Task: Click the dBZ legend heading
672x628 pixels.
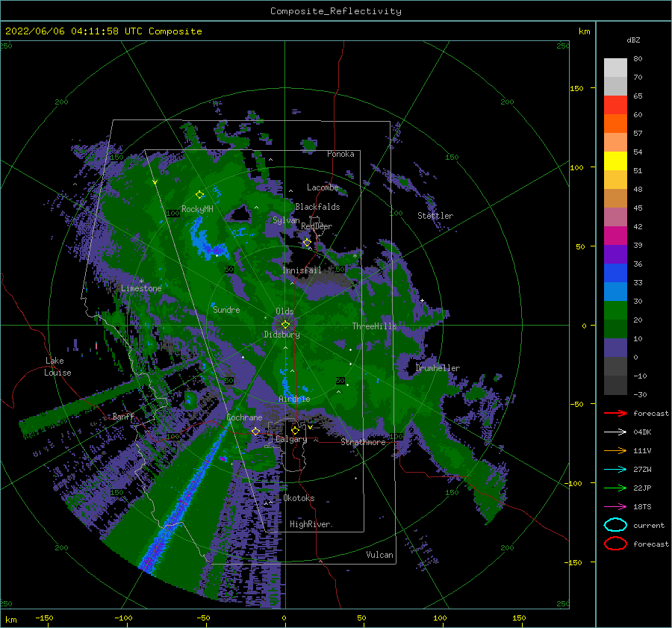Action: tap(633, 40)
